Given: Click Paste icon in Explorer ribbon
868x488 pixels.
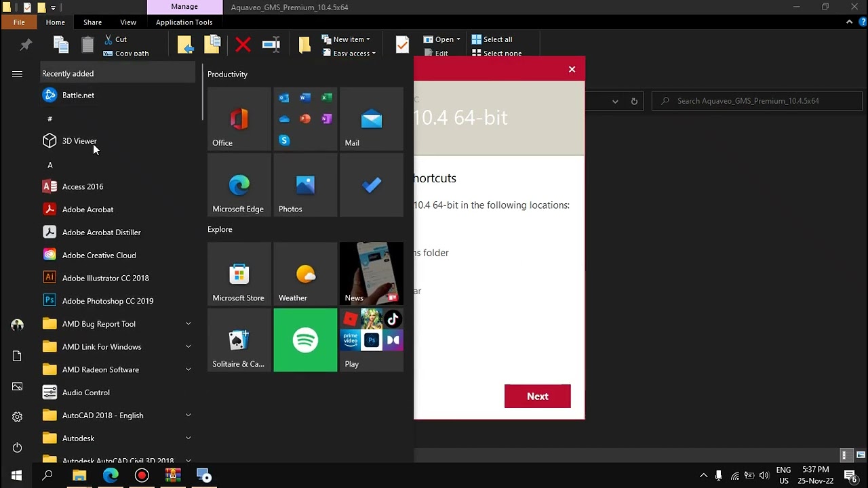Looking at the screenshot, I should coord(87,45).
